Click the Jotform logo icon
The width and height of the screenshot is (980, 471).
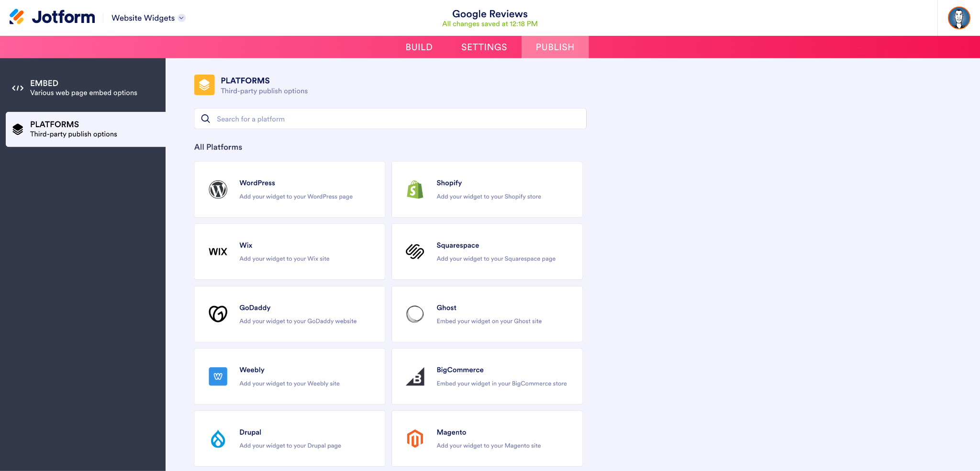click(x=17, y=17)
